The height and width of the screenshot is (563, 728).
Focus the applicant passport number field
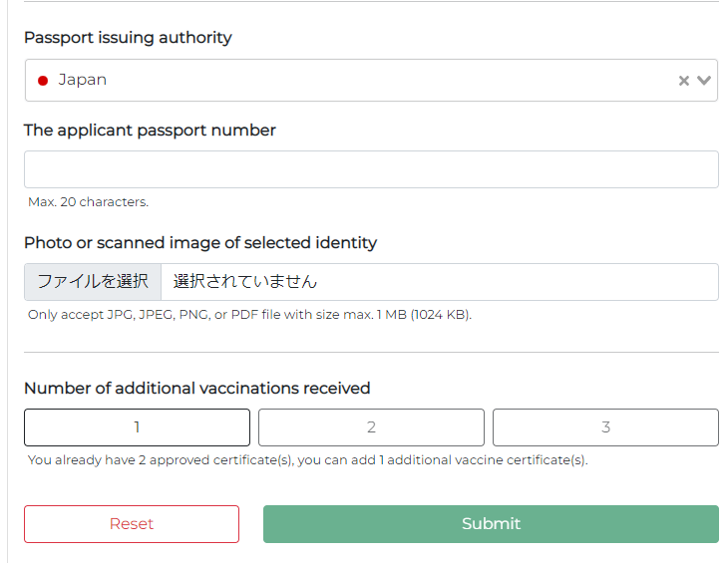(x=371, y=169)
